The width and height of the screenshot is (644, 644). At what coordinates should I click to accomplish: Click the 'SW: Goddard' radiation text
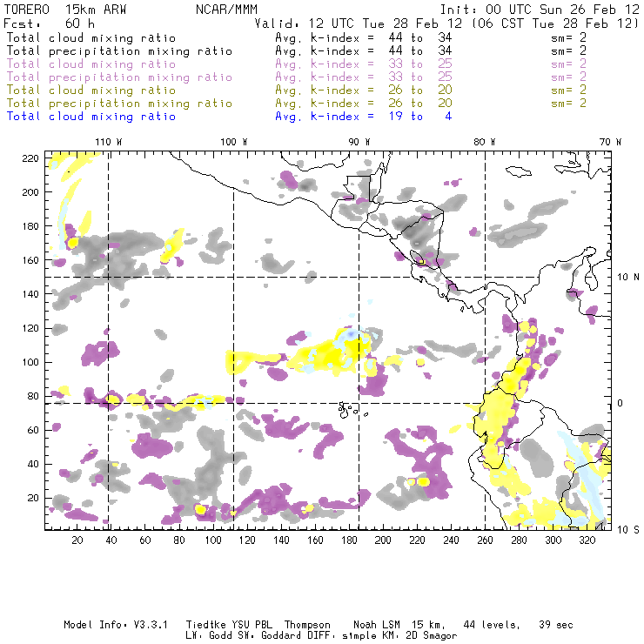click(271, 636)
